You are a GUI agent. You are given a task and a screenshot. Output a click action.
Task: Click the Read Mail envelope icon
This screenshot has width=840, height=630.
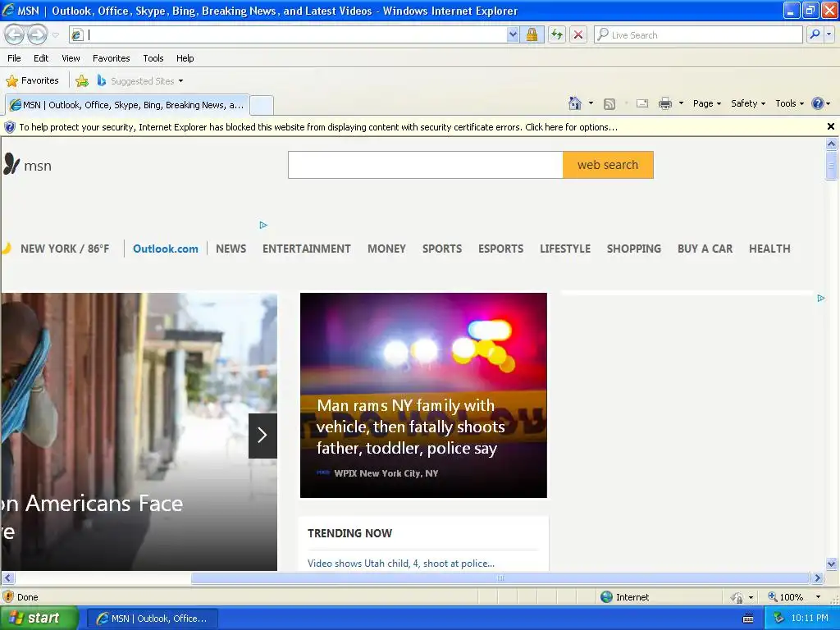click(x=642, y=104)
